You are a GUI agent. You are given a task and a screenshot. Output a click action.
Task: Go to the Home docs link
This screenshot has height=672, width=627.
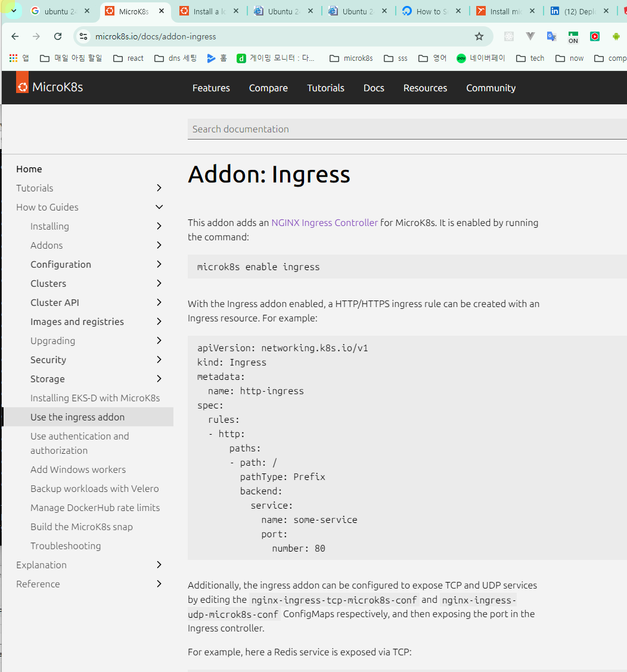point(29,169)
